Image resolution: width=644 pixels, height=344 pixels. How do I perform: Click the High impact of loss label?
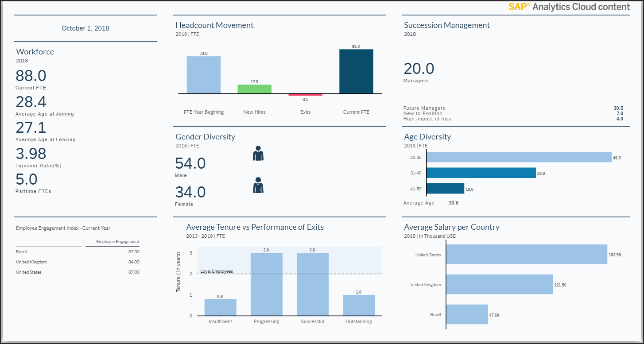click(x=427, y=119)
